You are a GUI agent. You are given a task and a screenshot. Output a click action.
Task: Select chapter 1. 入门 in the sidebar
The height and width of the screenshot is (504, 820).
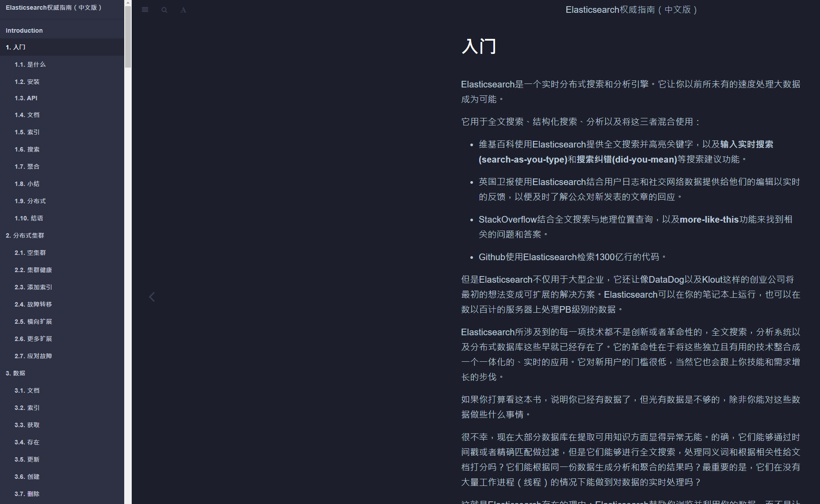tap(62, 47)
